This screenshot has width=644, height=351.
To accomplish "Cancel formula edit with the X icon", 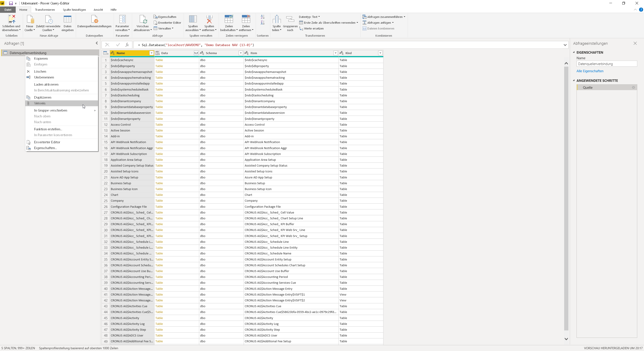I will 107,45.
